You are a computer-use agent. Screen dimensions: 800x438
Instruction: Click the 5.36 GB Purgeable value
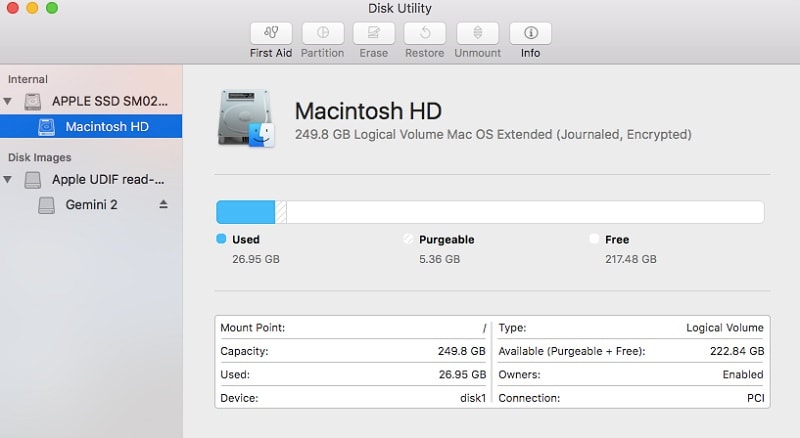pos(439,259)
